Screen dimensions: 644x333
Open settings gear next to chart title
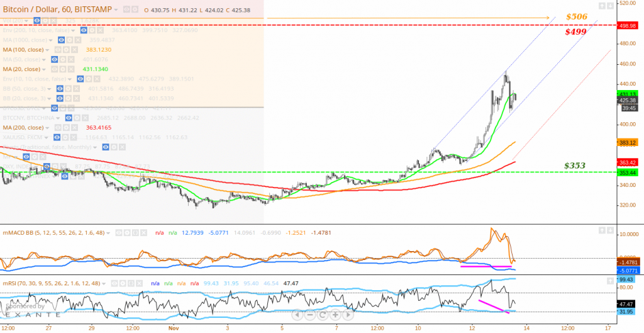[135, 9]
